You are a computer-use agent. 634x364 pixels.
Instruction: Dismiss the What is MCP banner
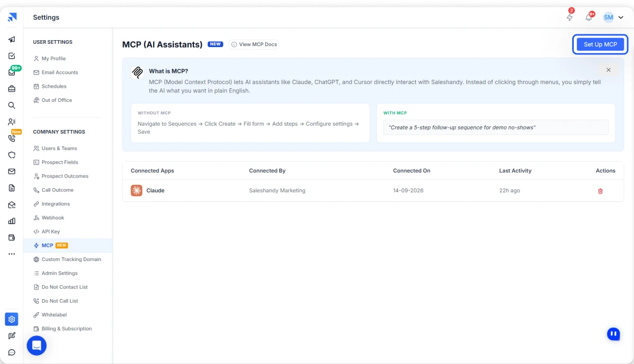[x=608, y=70]
